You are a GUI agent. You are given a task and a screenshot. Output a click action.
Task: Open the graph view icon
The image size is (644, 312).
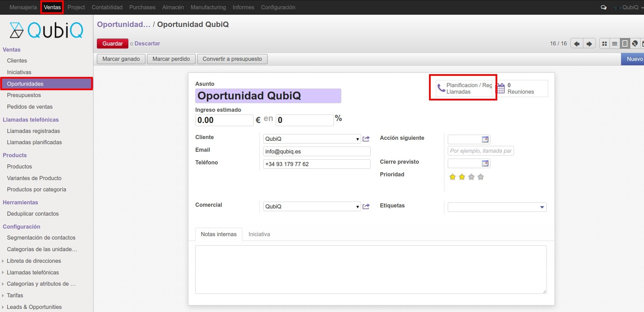tap(635, 44)
